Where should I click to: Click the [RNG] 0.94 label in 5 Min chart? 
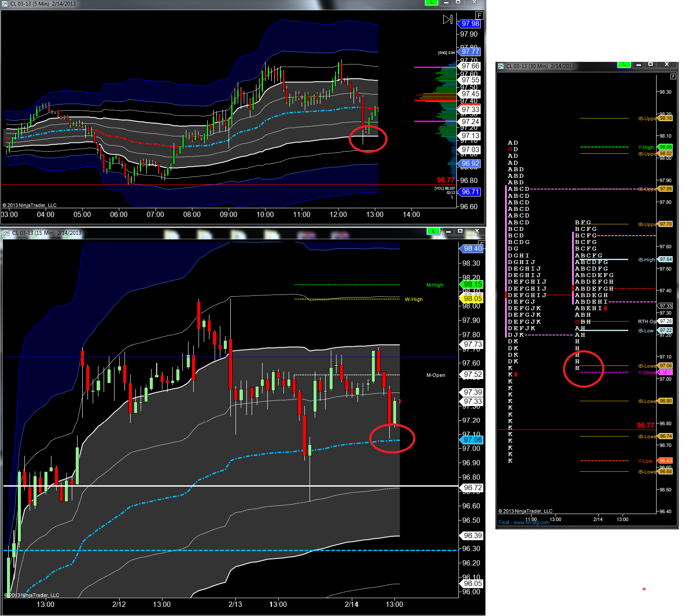(x=446, y=53)
